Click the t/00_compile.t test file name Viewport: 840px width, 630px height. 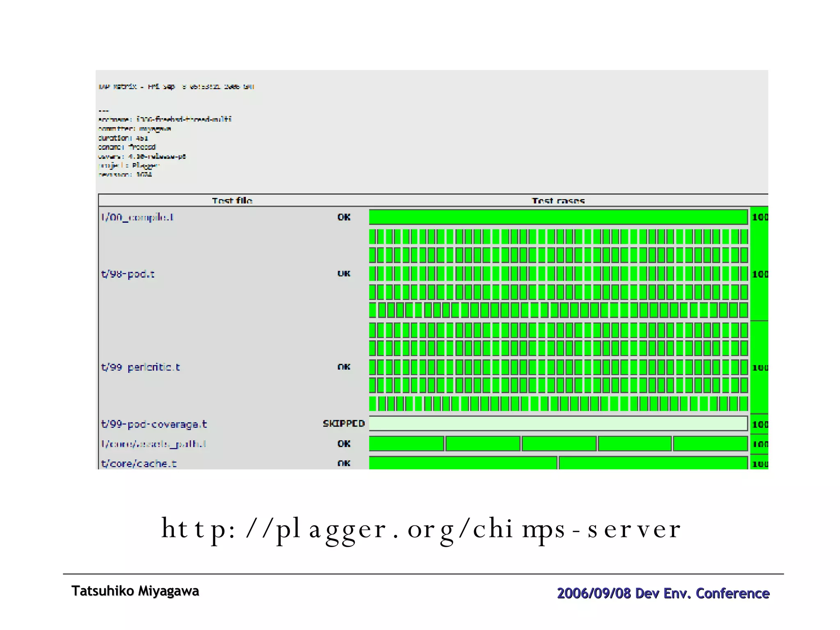[x=137, y=217]
